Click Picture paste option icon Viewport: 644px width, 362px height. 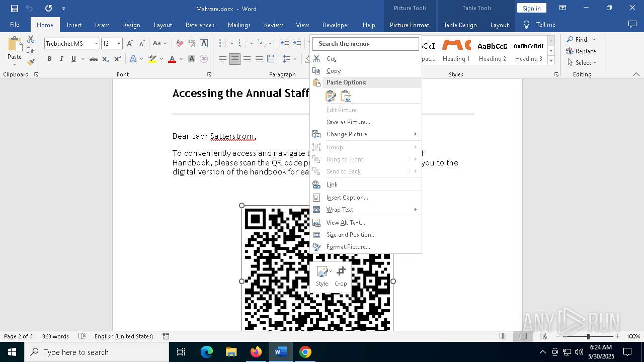point(346,96)
